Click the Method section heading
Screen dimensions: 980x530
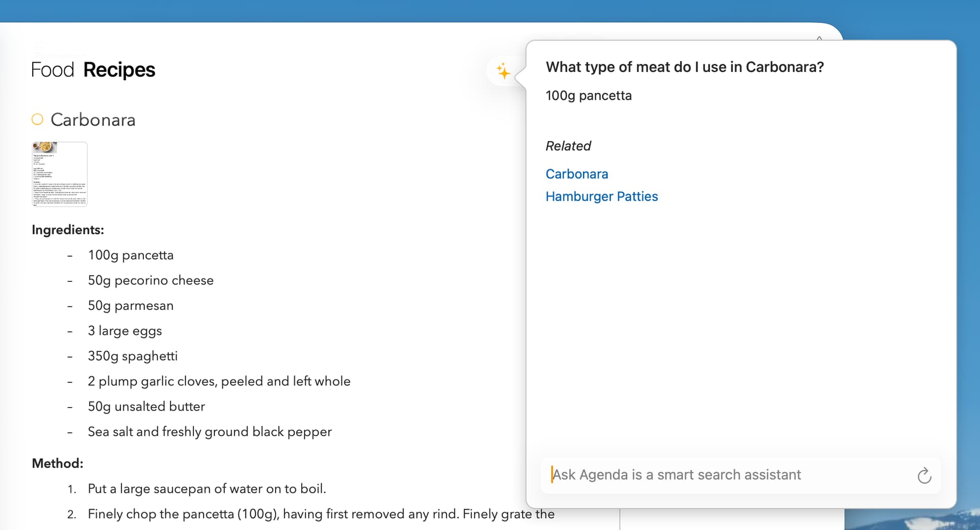coord(57,464)
